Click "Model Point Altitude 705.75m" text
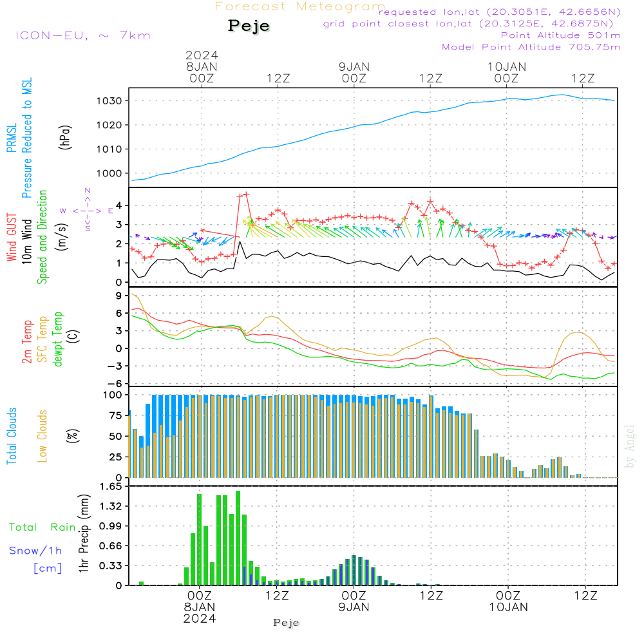644x644 pixels. point(531,47)
